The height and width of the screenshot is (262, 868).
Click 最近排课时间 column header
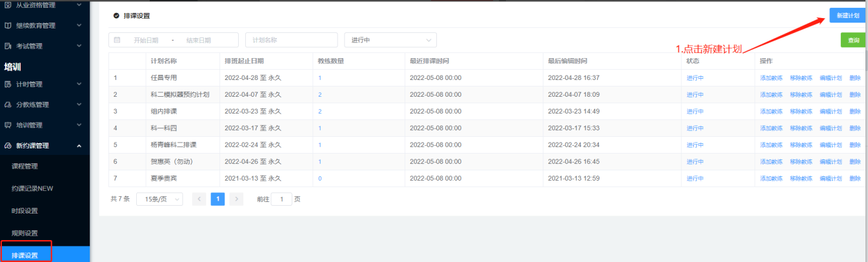(429, 61)
